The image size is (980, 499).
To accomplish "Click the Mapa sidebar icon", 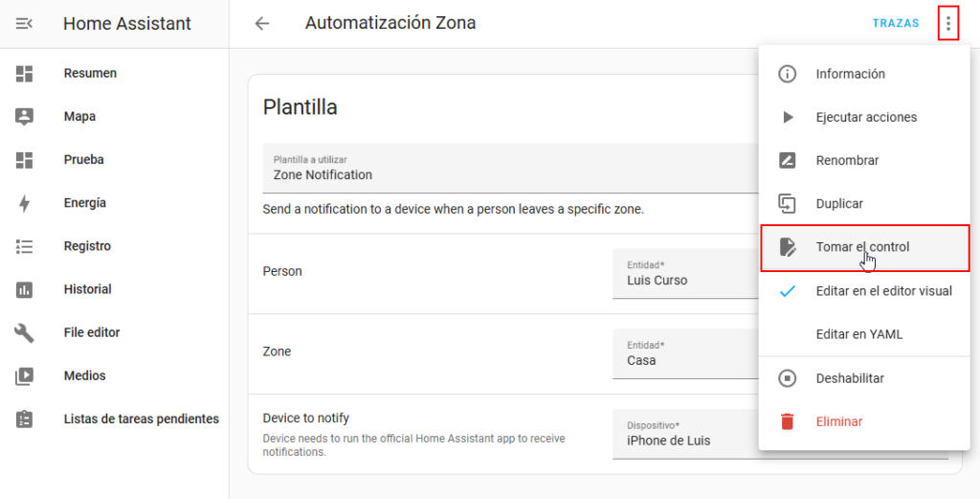I will point(25,117).
